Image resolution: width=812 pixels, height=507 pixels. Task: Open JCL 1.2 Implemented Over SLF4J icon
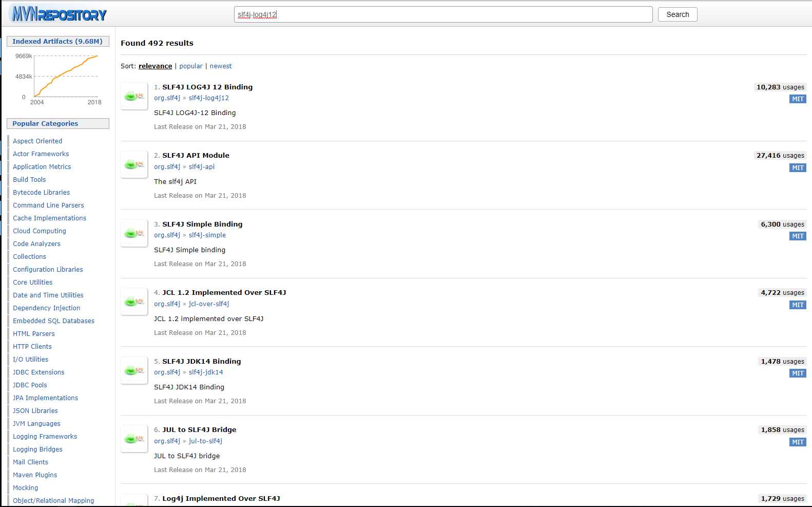[x=134, y=302]
